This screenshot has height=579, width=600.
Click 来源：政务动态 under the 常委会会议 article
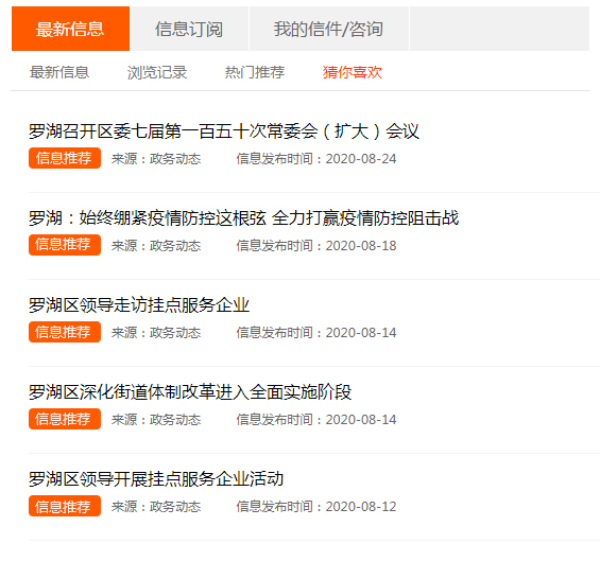point(156,159)
